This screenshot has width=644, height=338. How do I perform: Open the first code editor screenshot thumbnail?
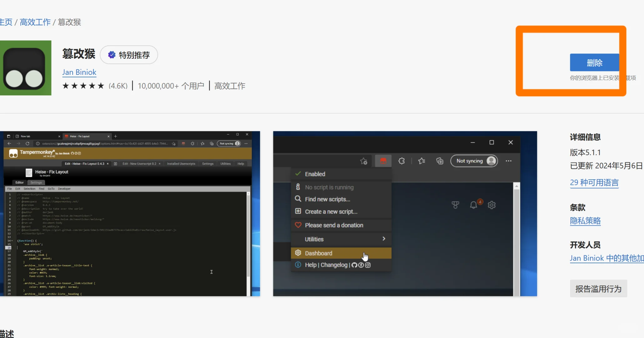130,213
